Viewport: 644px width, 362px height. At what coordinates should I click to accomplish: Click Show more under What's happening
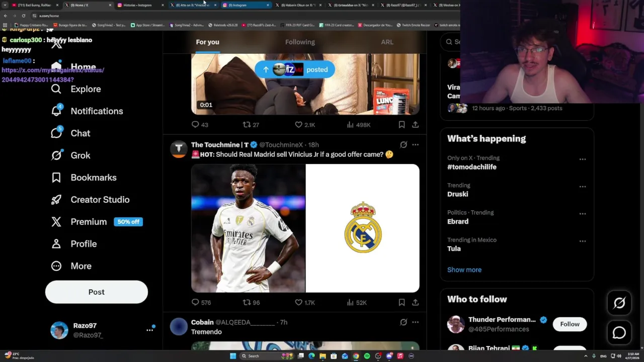click(464, 270)
